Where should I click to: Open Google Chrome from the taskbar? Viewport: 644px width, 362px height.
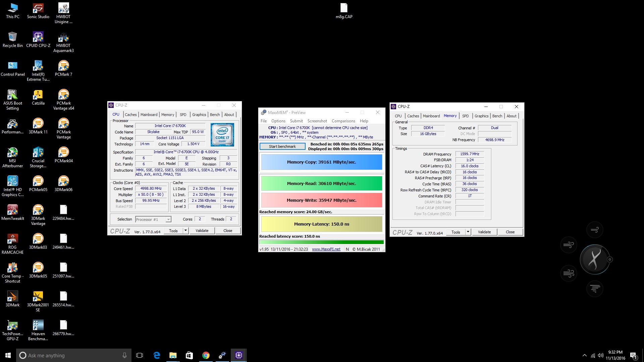point(206,355)
